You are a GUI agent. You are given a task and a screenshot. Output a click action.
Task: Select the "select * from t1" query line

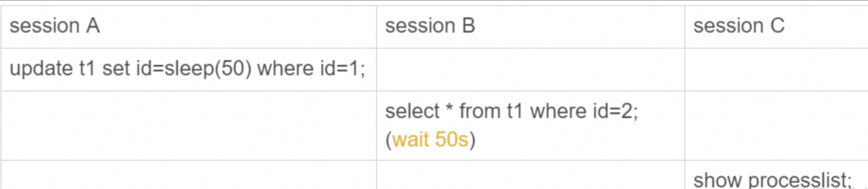(x=511, y=112)
